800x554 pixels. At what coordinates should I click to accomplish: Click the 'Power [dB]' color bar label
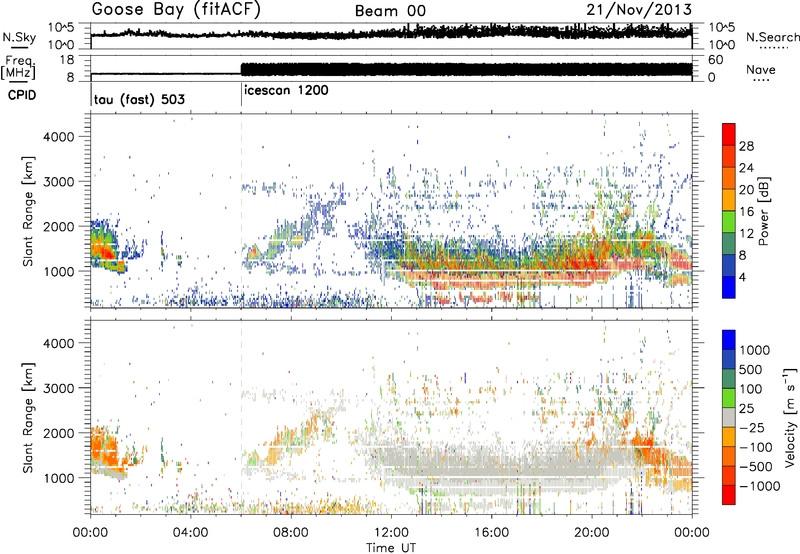763,211
